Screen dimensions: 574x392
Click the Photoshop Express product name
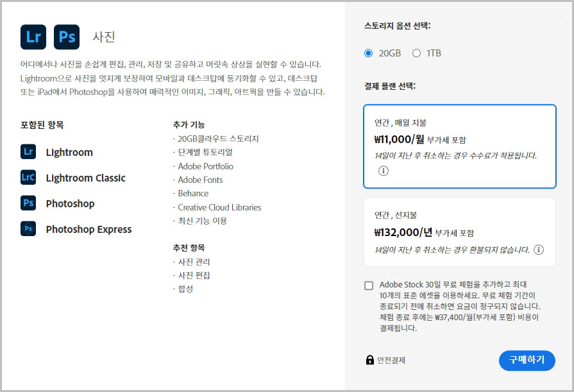(x=89, y=229)
